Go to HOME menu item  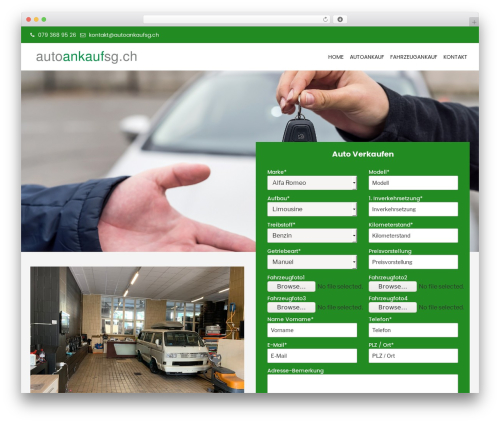coord(336,57)
